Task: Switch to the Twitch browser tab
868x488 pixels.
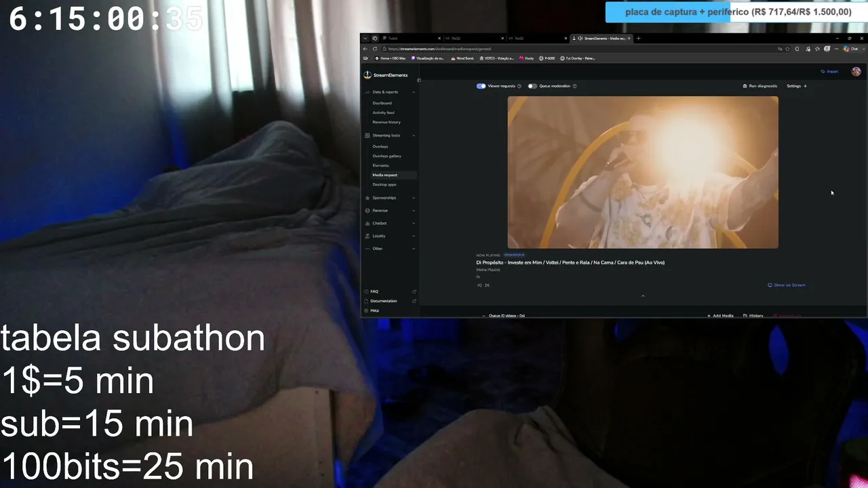Action: [411, 39]
